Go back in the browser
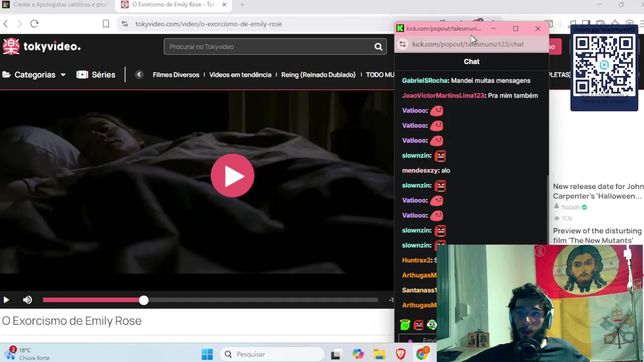The image size is (644, 362). click(6, 24)
